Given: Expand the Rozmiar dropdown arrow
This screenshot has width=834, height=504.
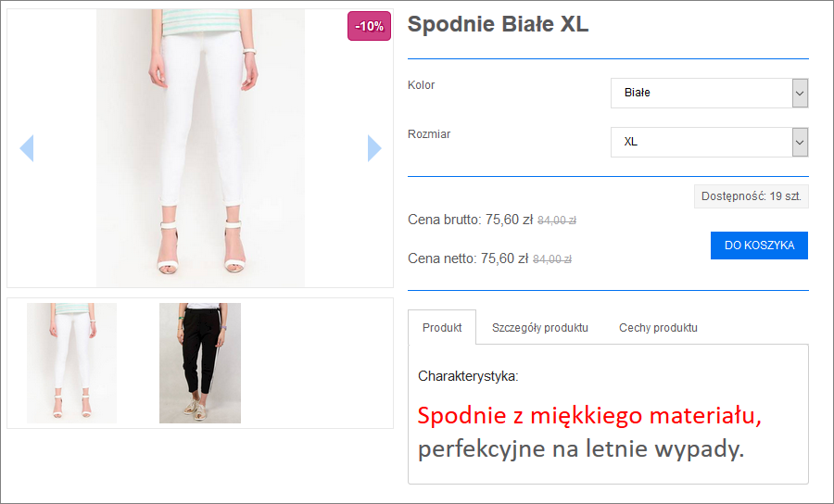Looking at the screenshot, I should (x=800, y=142).
